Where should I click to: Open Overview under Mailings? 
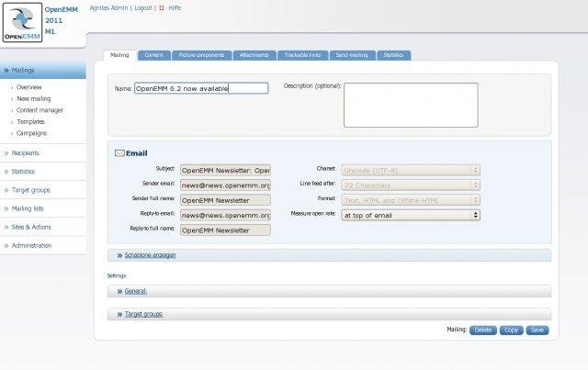[28, 87]
